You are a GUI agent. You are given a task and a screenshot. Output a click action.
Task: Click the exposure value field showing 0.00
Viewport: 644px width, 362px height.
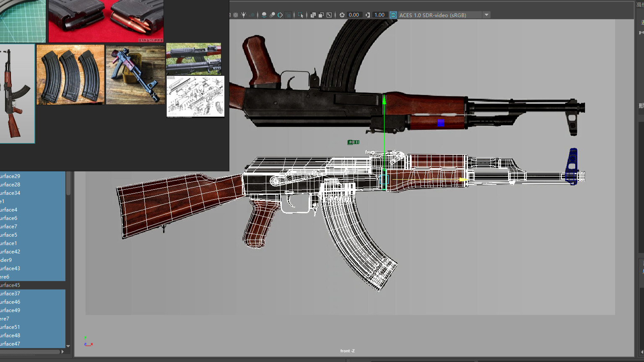click(354, 15)
